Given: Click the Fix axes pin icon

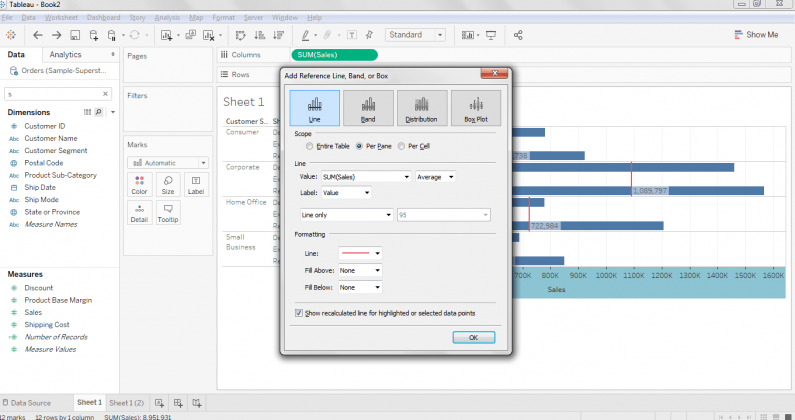Looking at the screenshot, I should pyautogui.click(x=370, y=34).
